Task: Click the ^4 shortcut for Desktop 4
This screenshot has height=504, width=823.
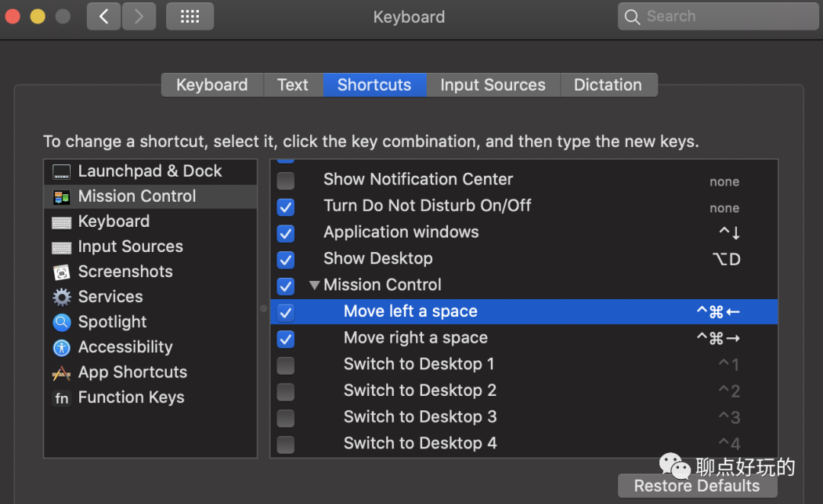Action: click(x=729, y=444)
